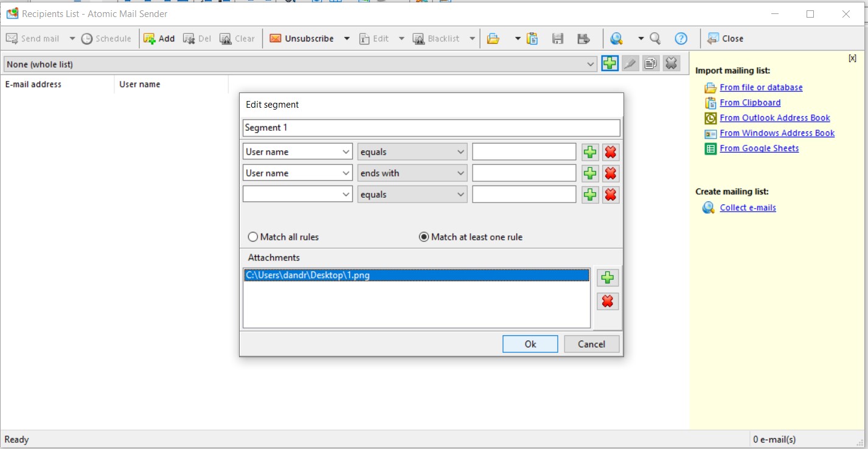Click the Schedule toolbar button
Screen dimensions: 868x449
[106, 38]
